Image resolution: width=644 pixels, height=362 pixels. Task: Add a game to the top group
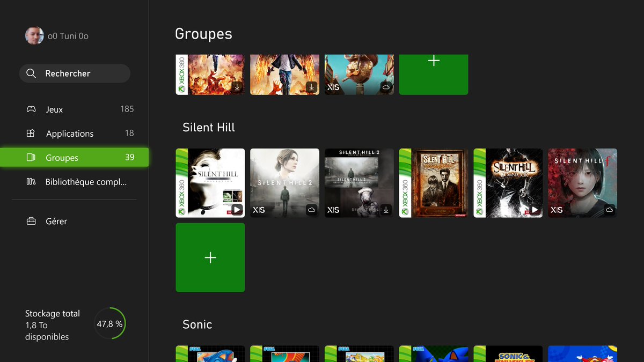tap(434, 75)
